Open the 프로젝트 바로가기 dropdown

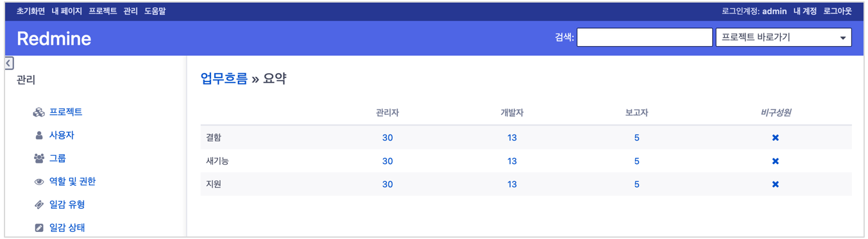tap(783, 37)
